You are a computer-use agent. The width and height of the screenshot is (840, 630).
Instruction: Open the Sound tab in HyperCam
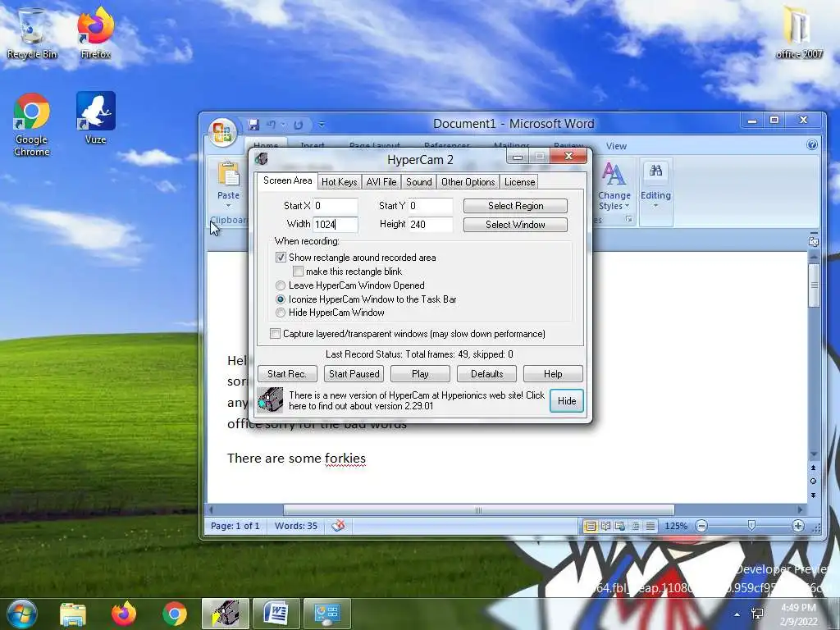[x=419, y=182]
